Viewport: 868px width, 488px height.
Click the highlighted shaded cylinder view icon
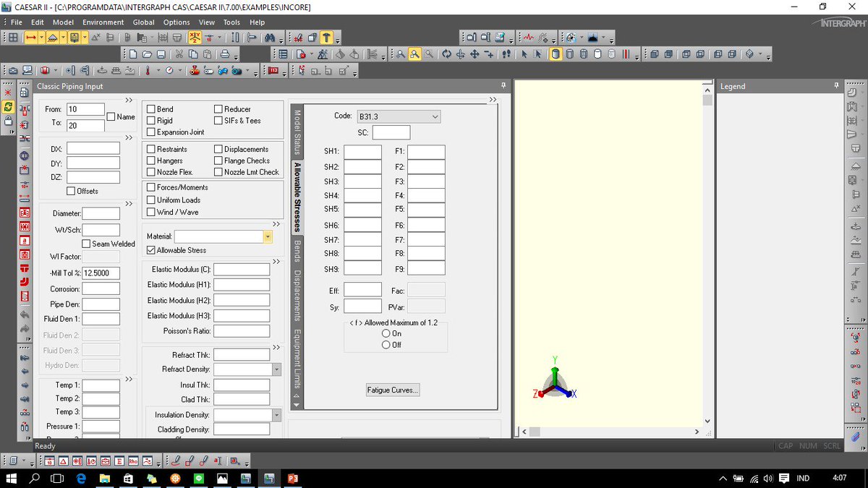pyautogui.click(x=555, y=54)
